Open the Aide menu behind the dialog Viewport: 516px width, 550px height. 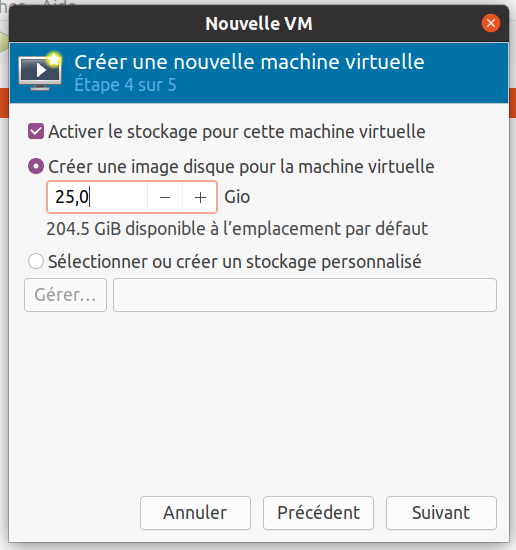pyautogui.click(x=59, y=3)
